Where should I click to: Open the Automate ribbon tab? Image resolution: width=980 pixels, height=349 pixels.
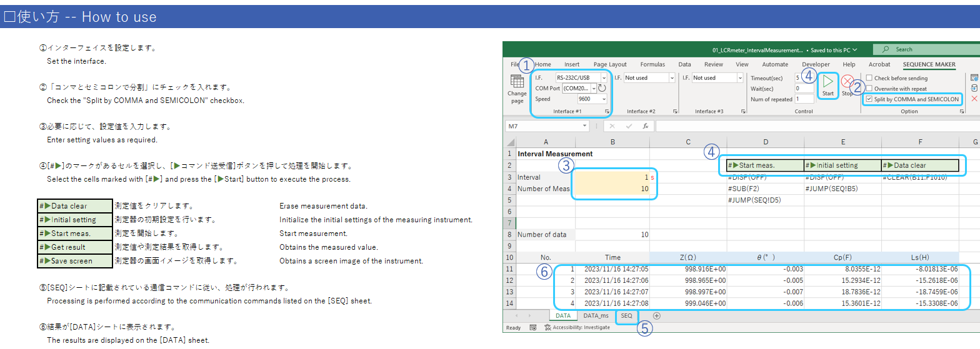[775, 64]
